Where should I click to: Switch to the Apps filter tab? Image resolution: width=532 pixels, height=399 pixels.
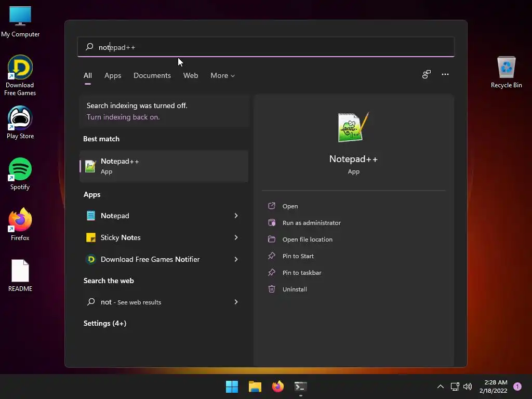[x=113, y=75]
